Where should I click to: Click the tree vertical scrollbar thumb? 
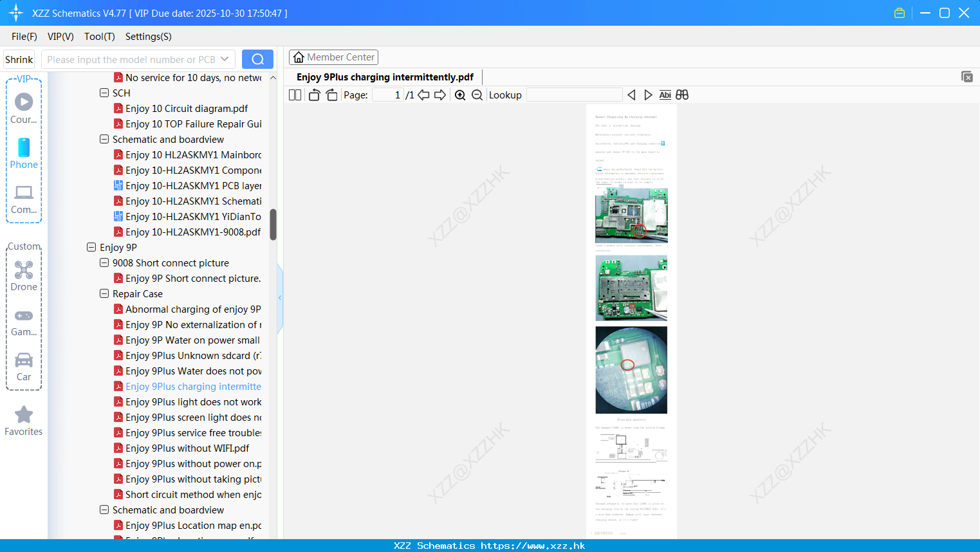click(273, 225)
